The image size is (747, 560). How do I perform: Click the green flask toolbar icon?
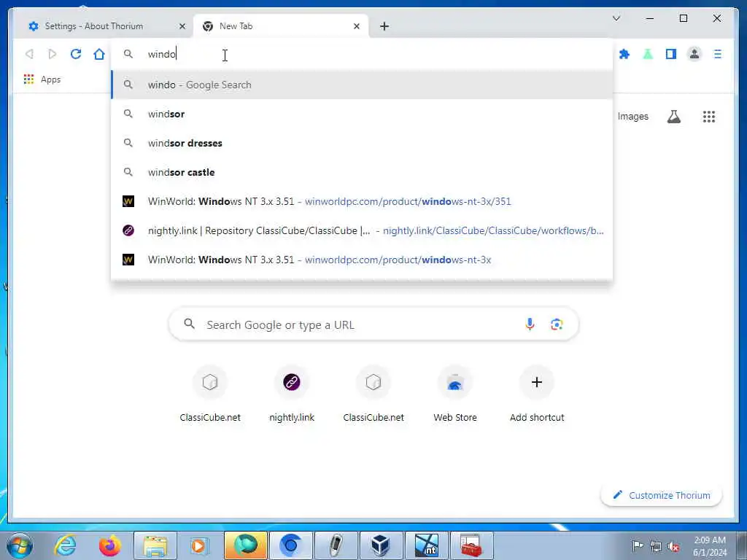coord(648,54)
